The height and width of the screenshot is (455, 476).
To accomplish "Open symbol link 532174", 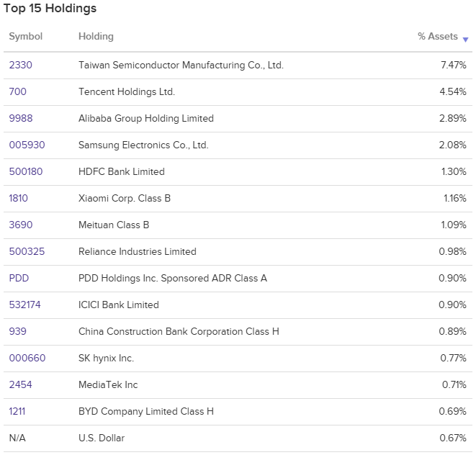I will point(25,305).
